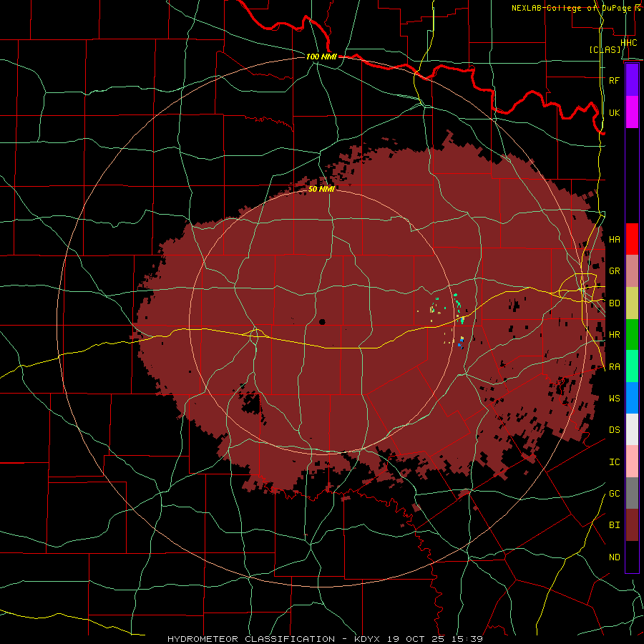Select the blue WS legend swatch
Viewport: 644px width, 644px height.
click(632, 398)
